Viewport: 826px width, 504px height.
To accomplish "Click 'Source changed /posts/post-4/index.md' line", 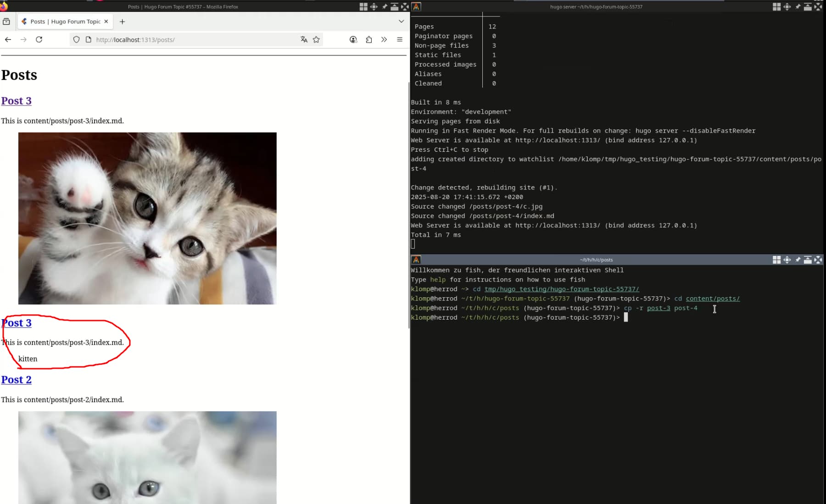I will pos(483,216).
